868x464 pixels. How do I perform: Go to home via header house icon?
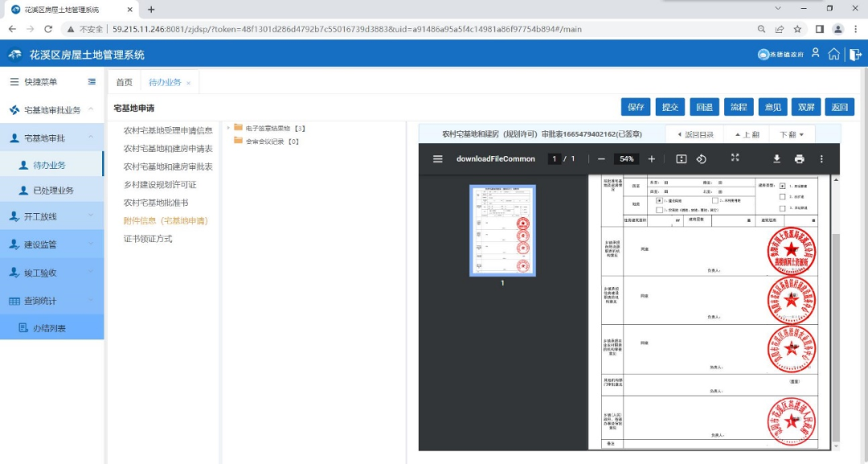[834, 54]
